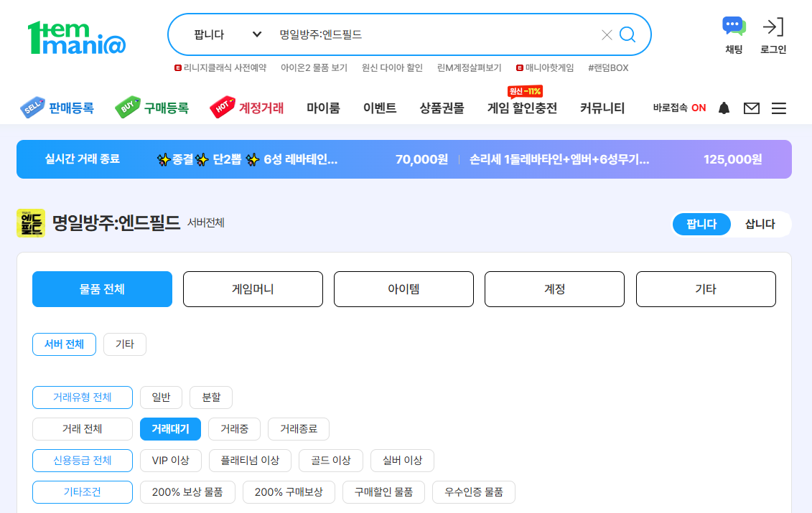
Task: Toggle 우수인증 물품 condition
Action: (474, 491)
